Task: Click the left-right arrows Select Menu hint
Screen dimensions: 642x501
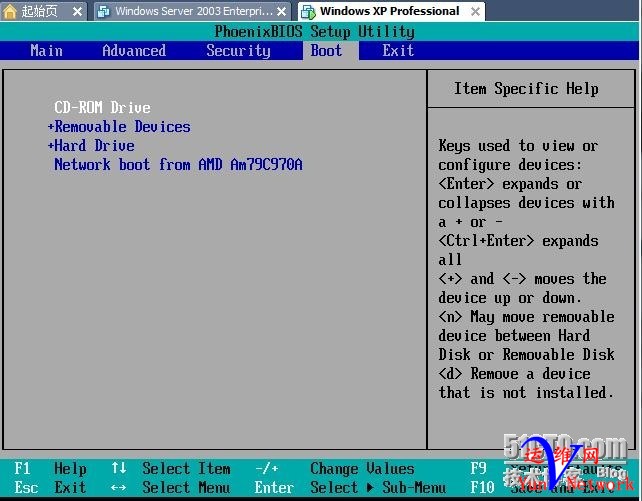Action: [x=171, y=487]
